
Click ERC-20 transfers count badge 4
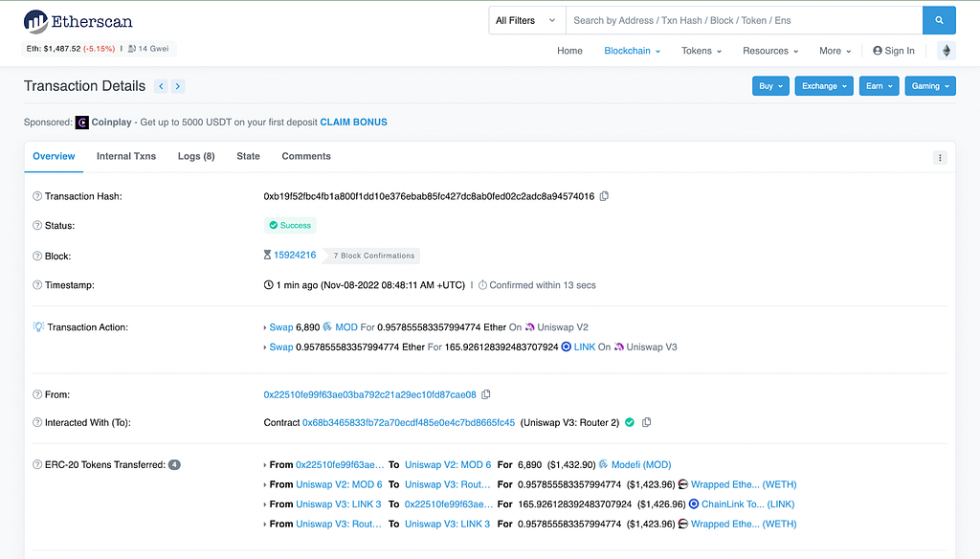(x=174, y=464)
